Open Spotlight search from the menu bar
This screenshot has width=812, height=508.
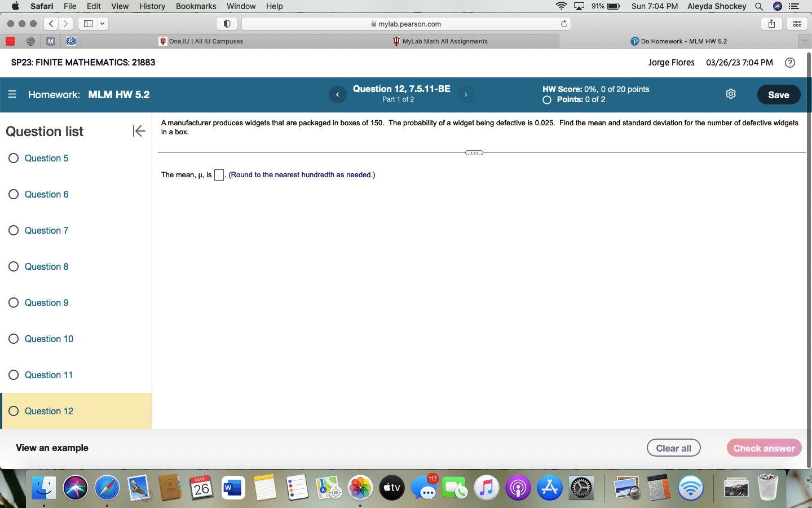point(758,6)
